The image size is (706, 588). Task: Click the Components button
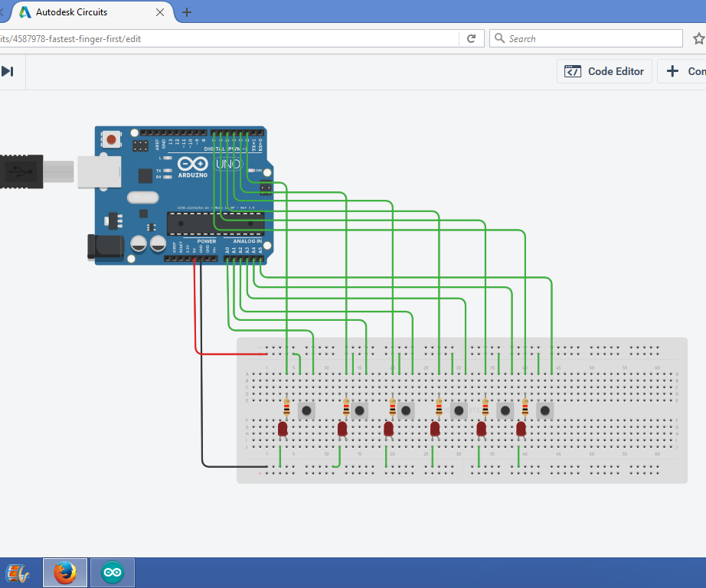(685, 70)
